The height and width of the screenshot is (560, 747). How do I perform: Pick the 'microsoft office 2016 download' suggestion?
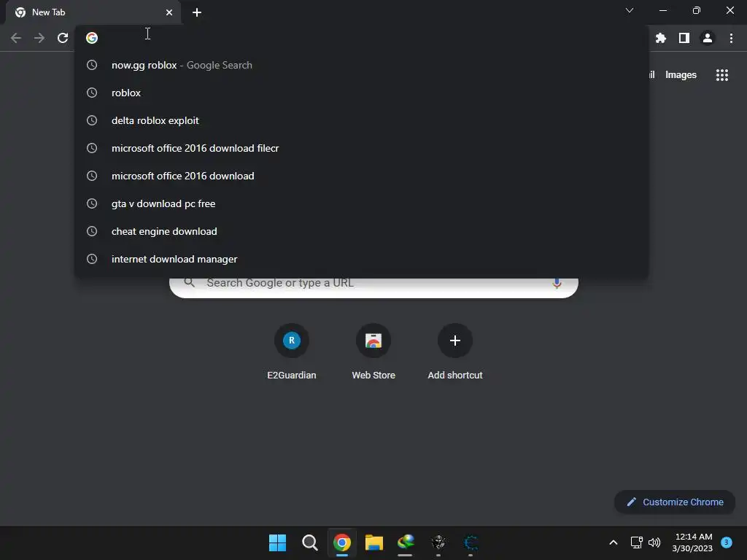pos(361,176)
